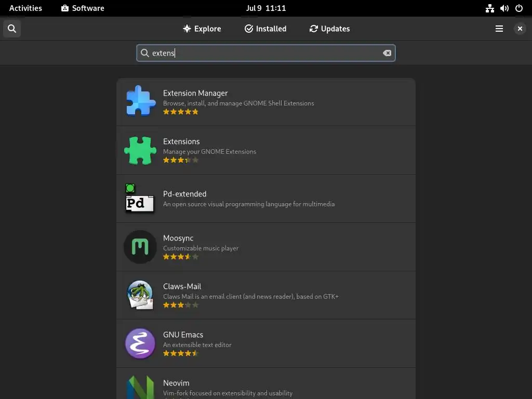Click 'Manage your GNOME Extensions' description
Screen dimensions: 532x399
point(210,152)
